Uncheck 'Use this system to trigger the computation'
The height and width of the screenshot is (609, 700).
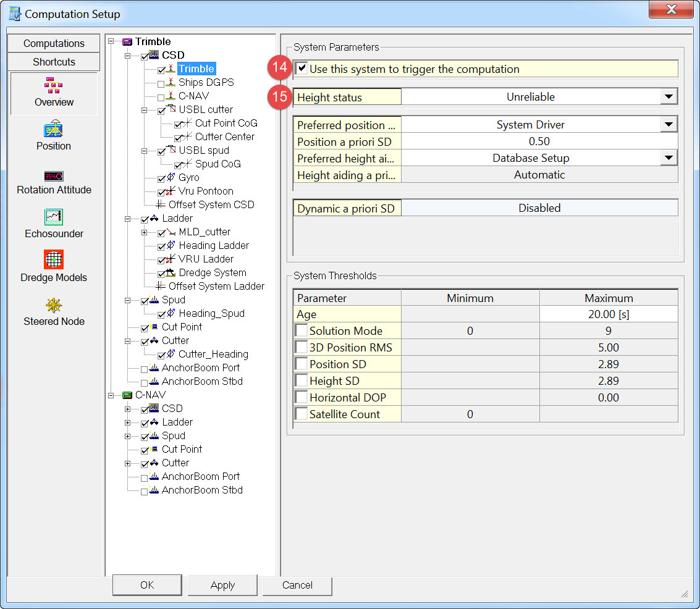pyautogui.click(x=302, y=69)
